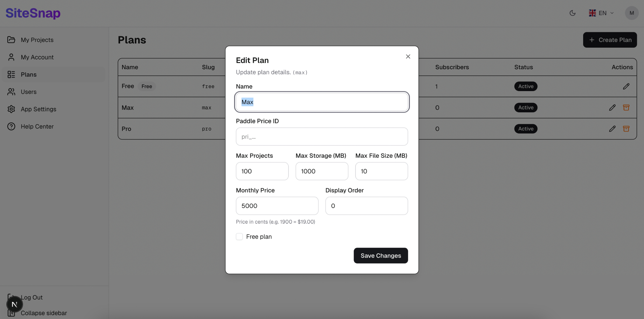Screen dimensions: 644x319
Task: Click the Paddle Price ID field
Action: point(322,136)
